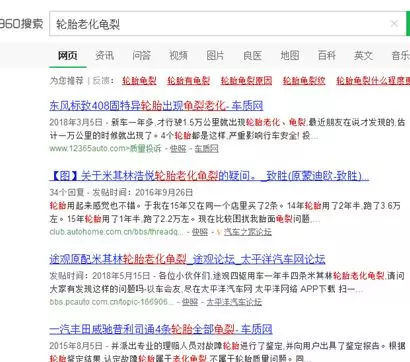Select the 图片 tab
Image resolution: width=410 pixels, height=362 pixels.
click(x=215, y=55)
